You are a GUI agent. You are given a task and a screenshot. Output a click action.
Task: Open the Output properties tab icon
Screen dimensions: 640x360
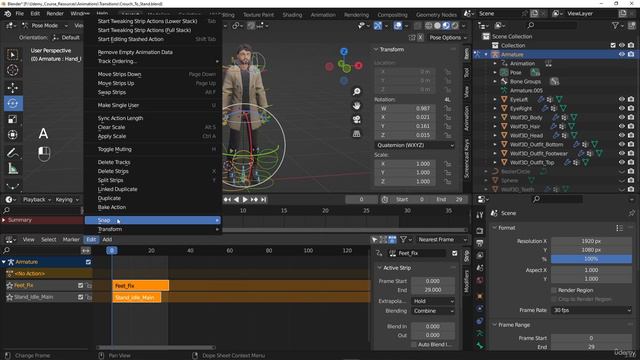tap(480, 243)
